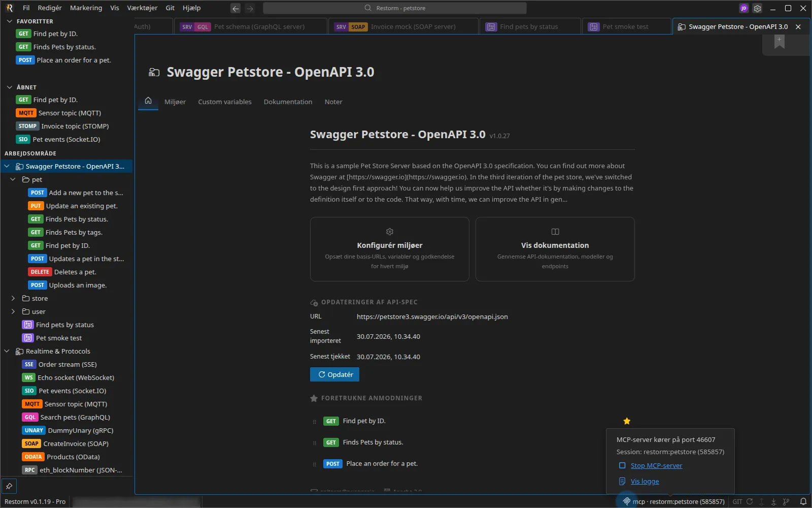Switch to Pet schema (GraphQL server) tab
The height and width of the screenshot is (508, 812).
click(251, 27)
